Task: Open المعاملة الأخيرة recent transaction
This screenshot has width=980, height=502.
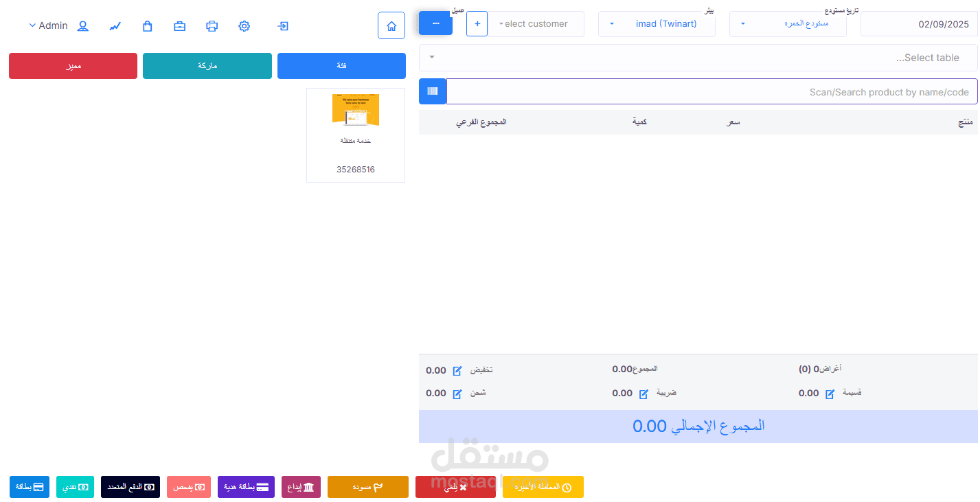Action: pyautogui.click(x=543, y=487)
